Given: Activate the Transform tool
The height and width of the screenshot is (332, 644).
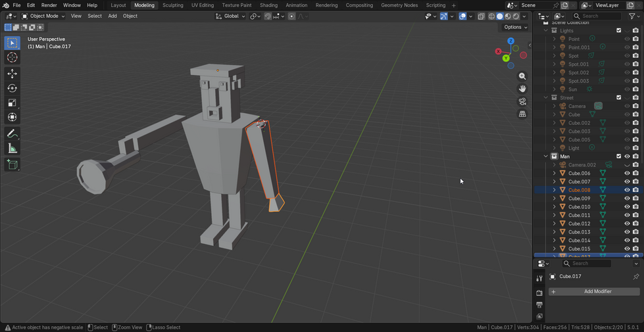Looking at the screenshot, I should [12, 117].
